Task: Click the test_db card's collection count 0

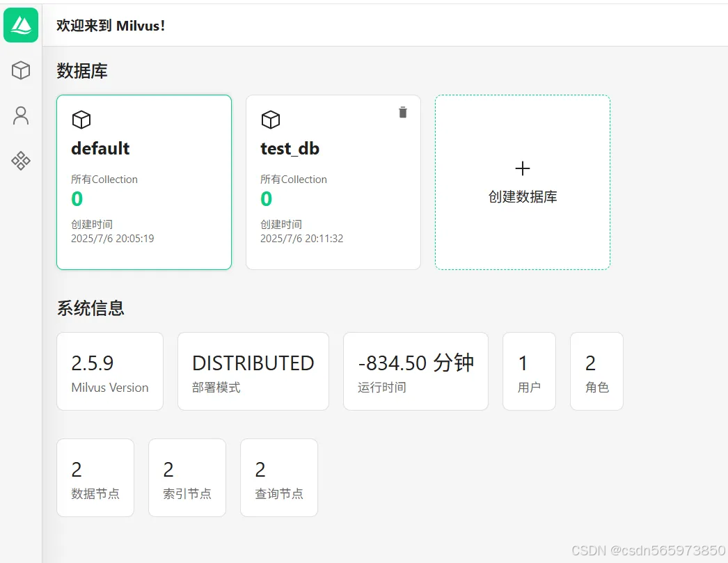Action: point(267,199)
